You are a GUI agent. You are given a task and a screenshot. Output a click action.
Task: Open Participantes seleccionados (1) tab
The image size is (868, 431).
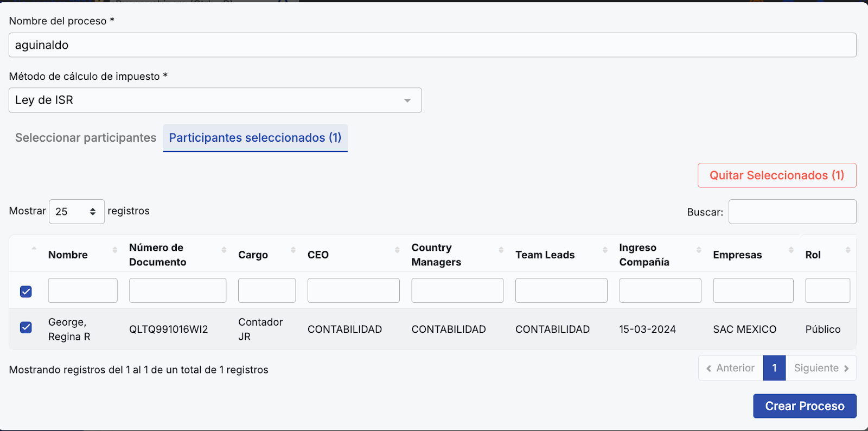click(255, 138)
